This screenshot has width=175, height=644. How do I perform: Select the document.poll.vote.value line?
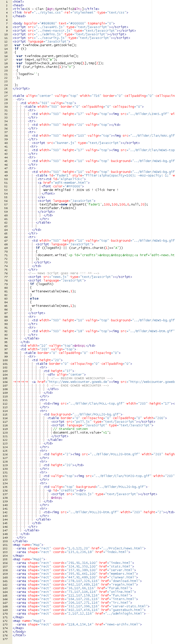click(x=82, y=433)
